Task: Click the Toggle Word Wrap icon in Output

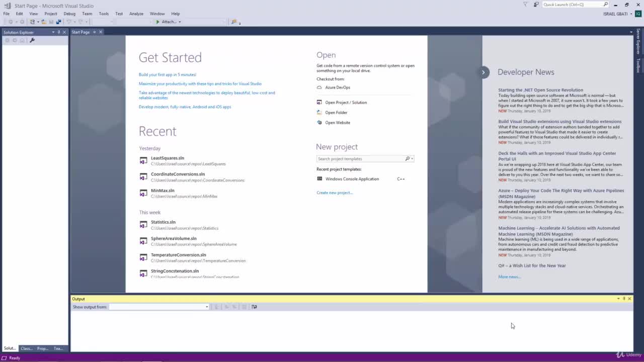Action: 254,307
